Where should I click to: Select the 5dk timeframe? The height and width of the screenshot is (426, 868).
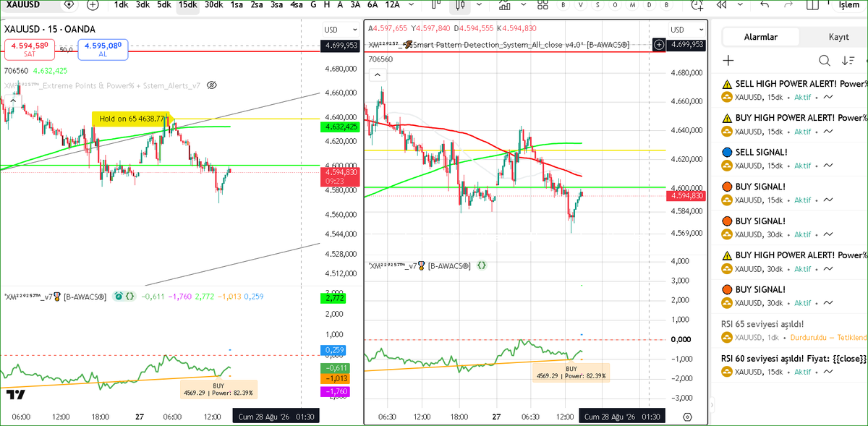click(163, 4)
